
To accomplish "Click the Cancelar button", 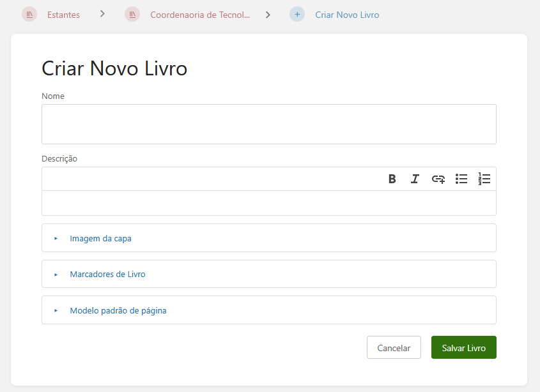I will [394, 347].
